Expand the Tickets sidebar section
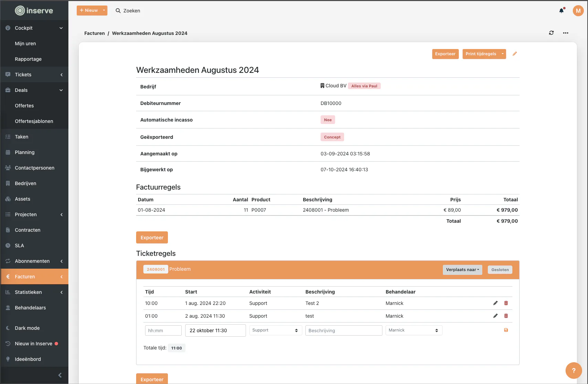The height and width of the screenshot is (384, 588). pos(34,75)
